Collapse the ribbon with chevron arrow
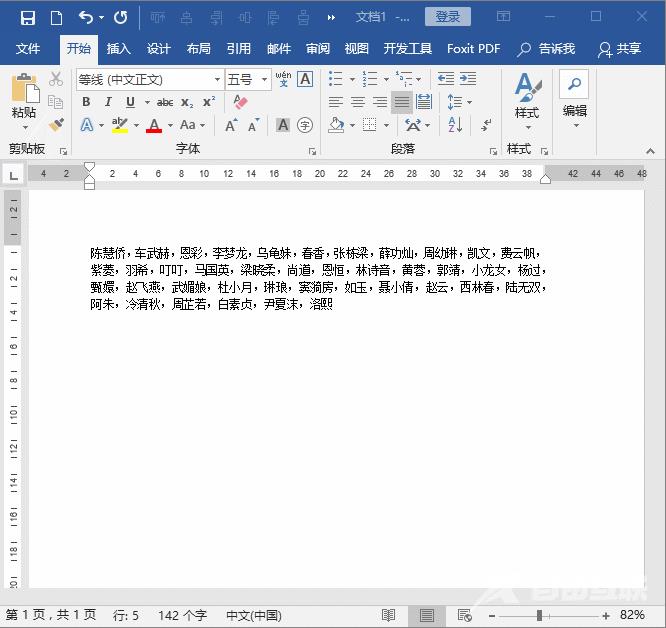This screenshot has height=628, width=666. [x=650, y=151]
